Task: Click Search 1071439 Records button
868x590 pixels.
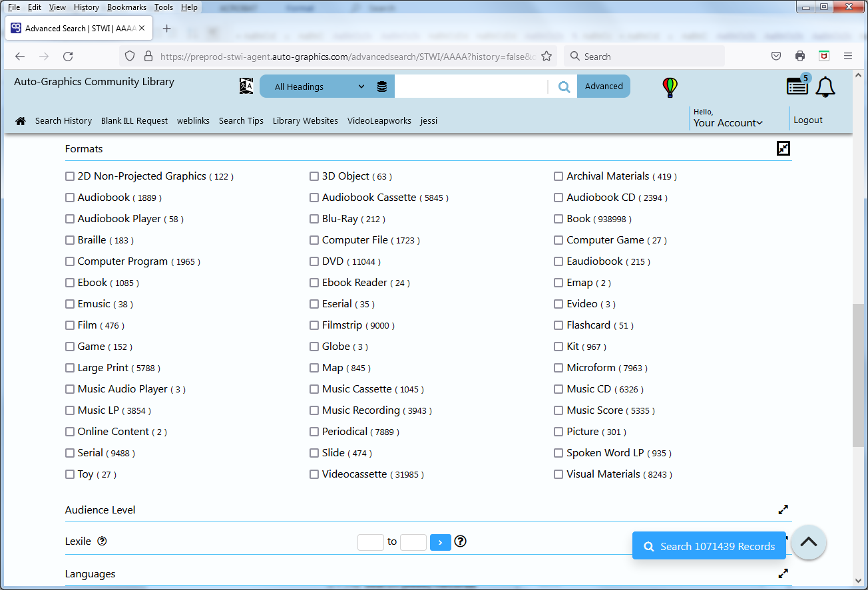Action: coord(709,547)
